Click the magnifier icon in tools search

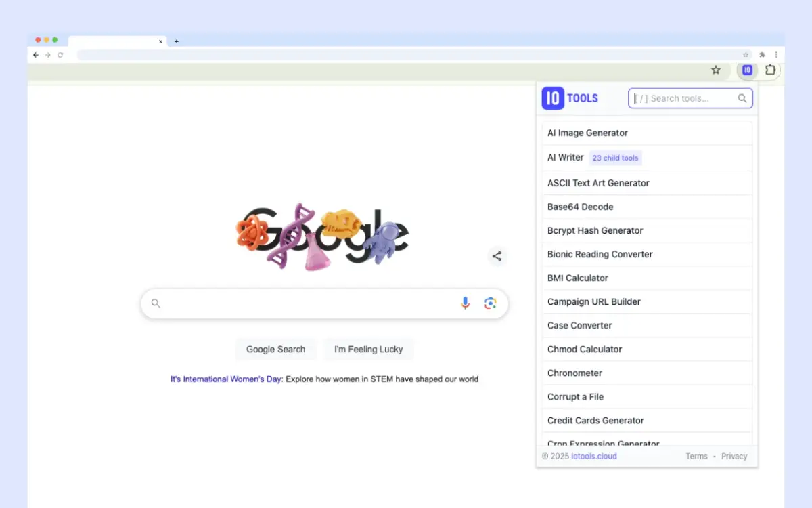tap(742, 98)
